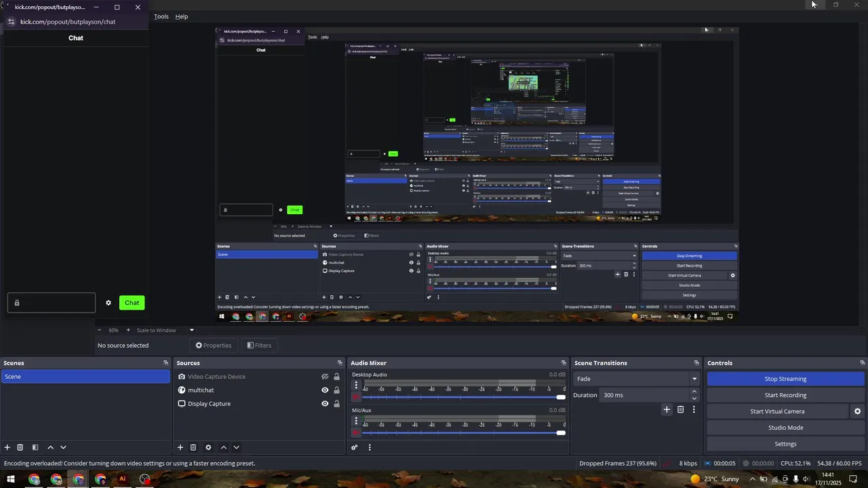
Task: Decrease transition duration with down arrow
Action: click(694, 399)
